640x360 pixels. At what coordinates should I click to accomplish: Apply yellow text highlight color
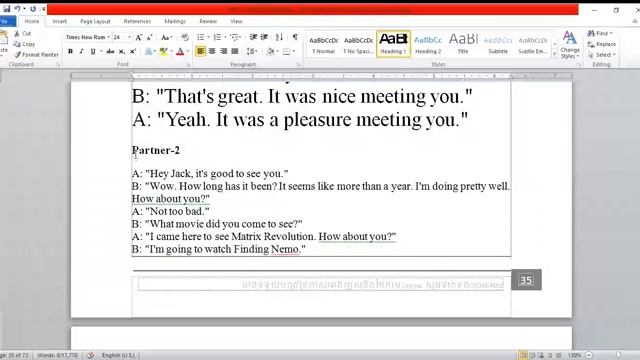pos(164,51)
